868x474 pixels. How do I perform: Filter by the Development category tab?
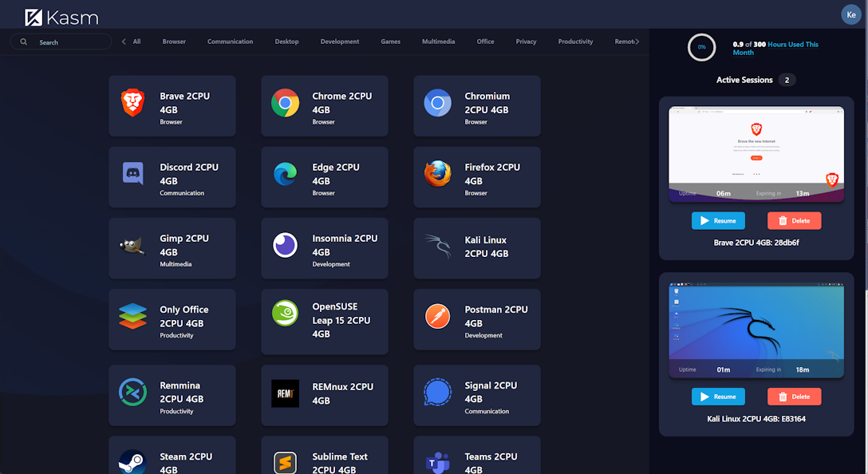tap(340, 41)
